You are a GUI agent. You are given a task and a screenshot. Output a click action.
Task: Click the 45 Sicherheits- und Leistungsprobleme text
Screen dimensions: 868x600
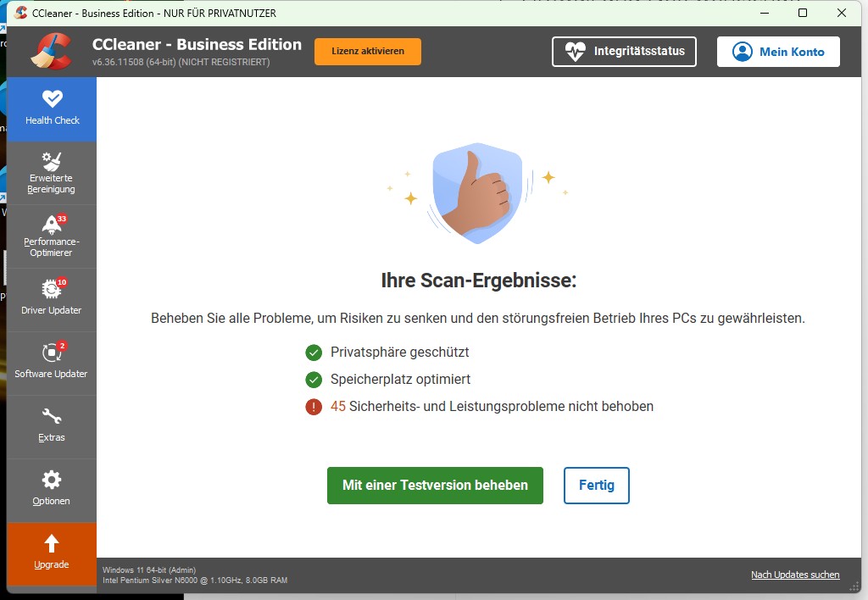(492, 406)
